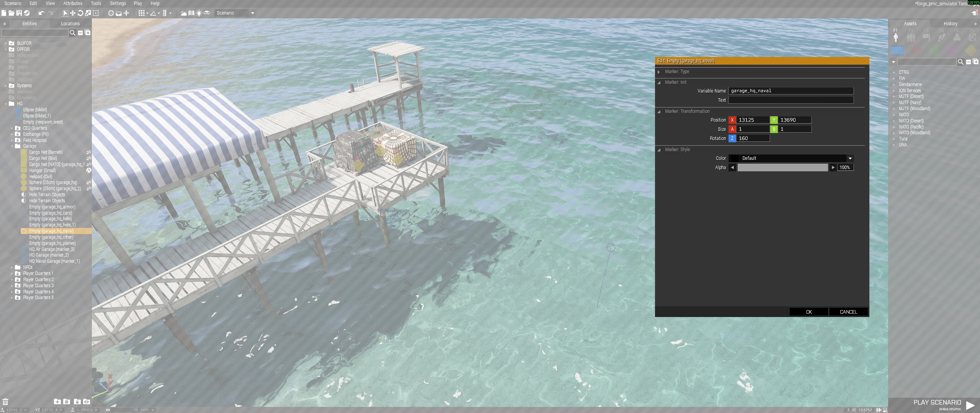Screen dimensions: 980x413
Task: Collapse the Marker: Style section
Action: (659, 150)
